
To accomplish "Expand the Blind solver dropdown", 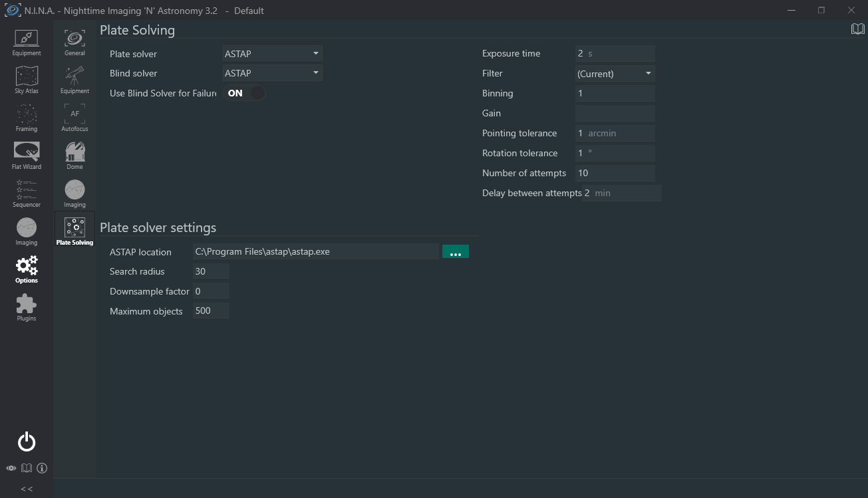I will point(272,73).
